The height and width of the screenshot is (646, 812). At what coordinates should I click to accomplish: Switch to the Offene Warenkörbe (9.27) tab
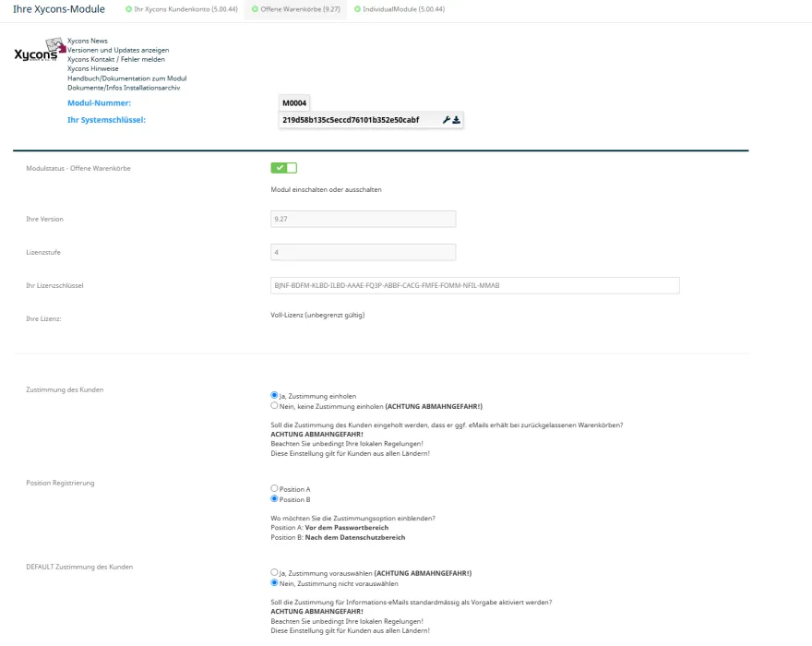click(295, 9)
